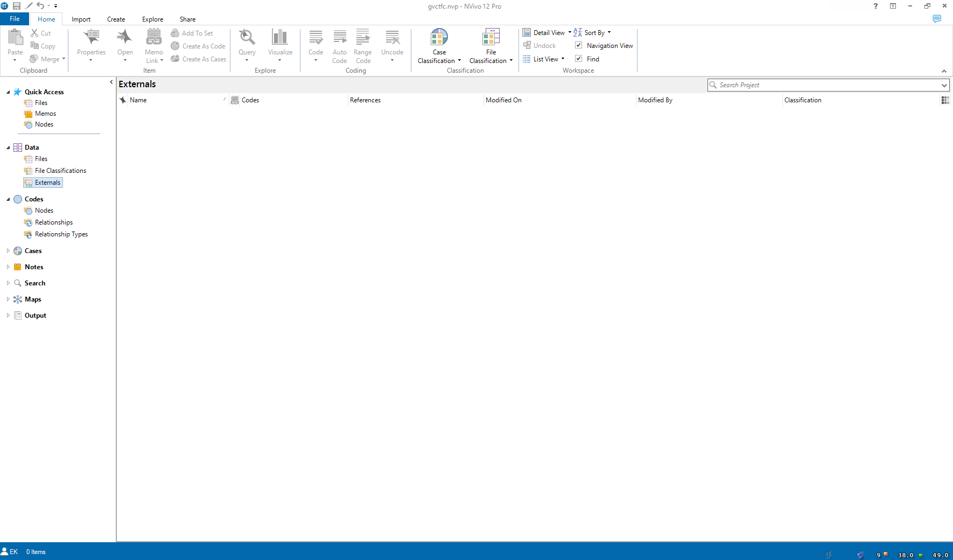Click the Search Project input field

coord(828,85)
